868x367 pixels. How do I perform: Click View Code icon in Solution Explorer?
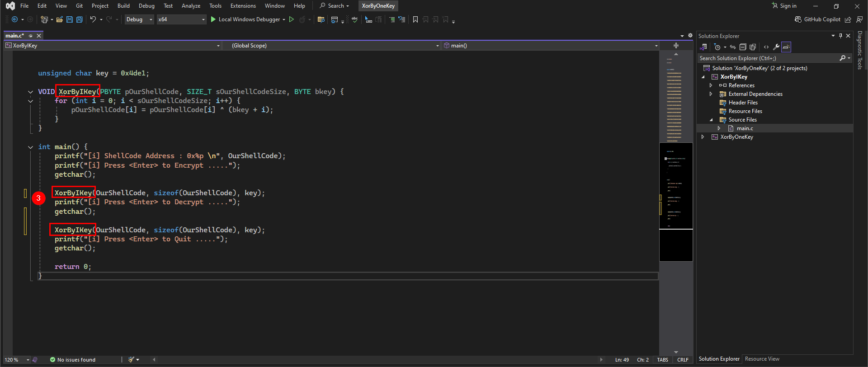[766, 47]
